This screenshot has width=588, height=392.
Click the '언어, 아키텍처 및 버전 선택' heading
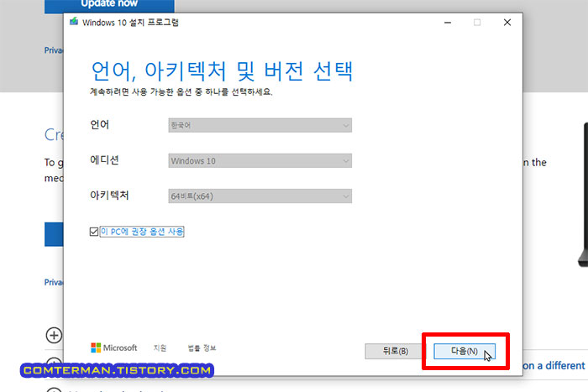pyautogui.click(x=222, y=71)
